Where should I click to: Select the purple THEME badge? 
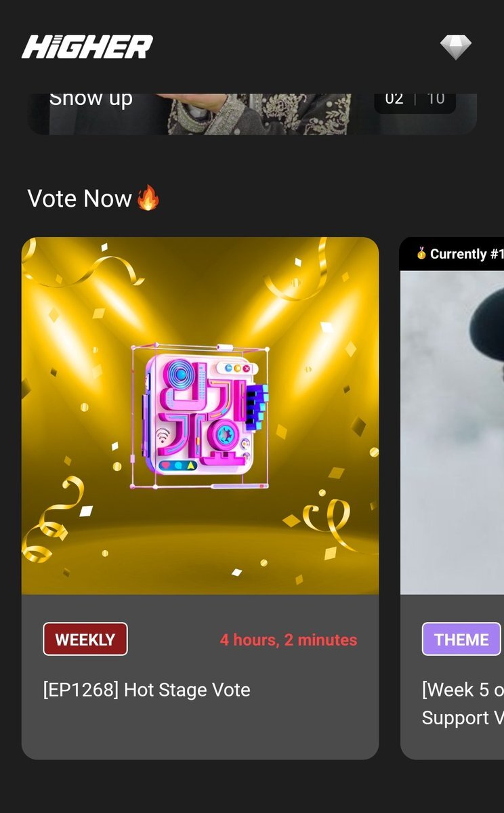coord(461,639)
